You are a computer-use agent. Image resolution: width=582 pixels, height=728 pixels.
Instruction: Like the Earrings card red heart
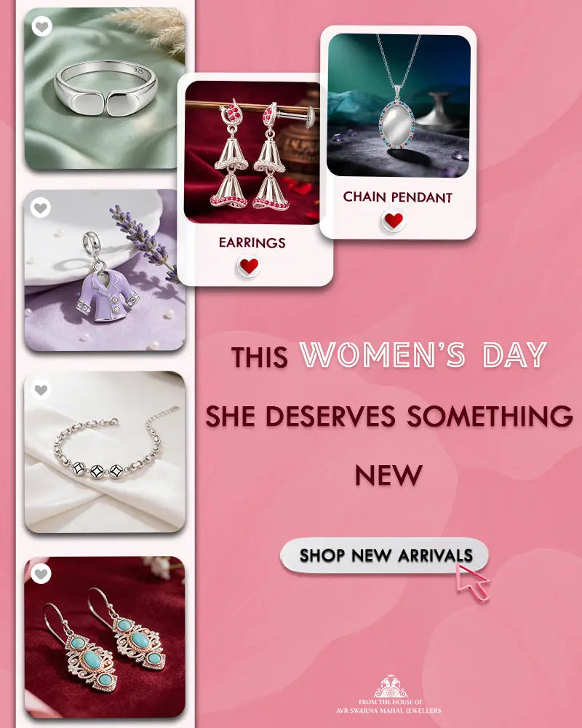coord(249,266)
